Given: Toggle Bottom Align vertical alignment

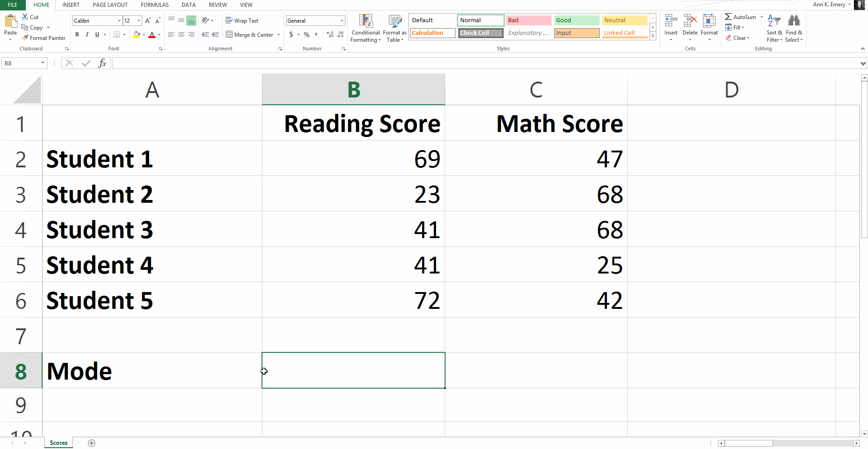Looking at the screenshot, I should (191, 20).
